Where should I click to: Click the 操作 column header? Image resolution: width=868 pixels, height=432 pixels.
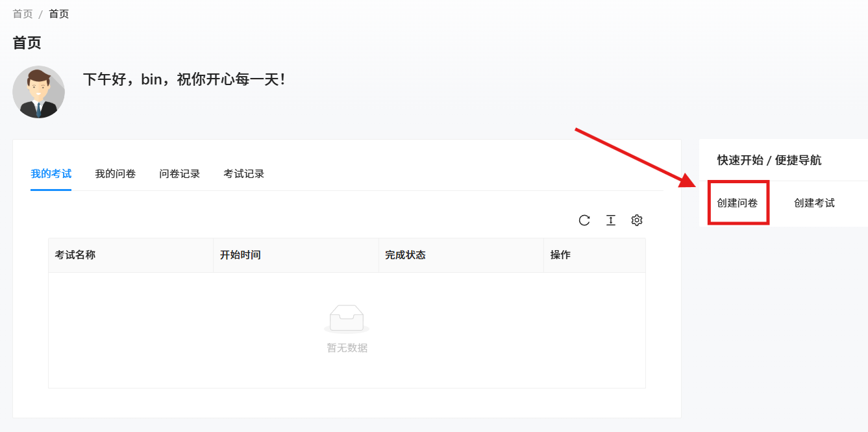point(595,255)
